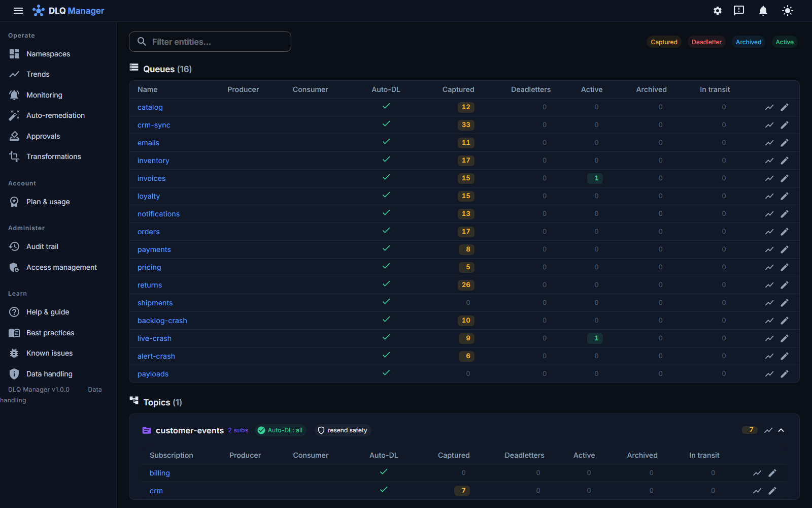The image size is (812, 508).
Task: View trends chart for customer-events topic
Action: click(x=768, y=430)
